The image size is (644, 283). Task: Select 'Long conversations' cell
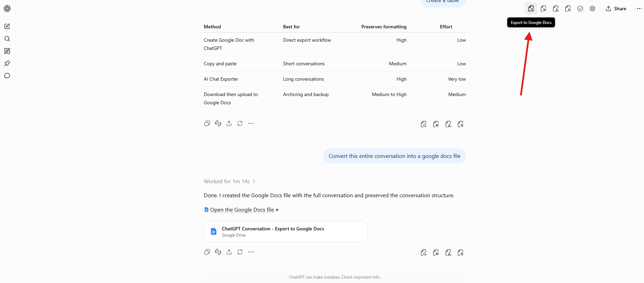pyautogui.click(x=303, y=79)
